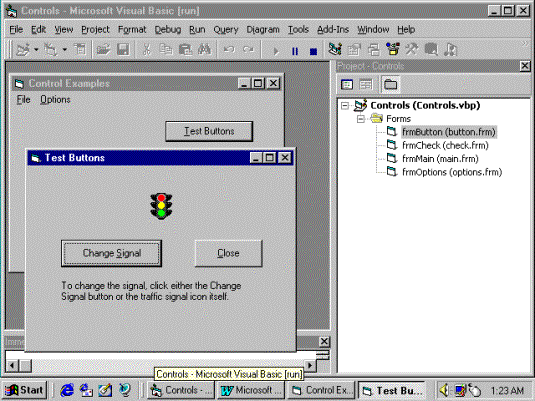
Task: Click the Add Form toolbar icon
Action: pos(51,50)
